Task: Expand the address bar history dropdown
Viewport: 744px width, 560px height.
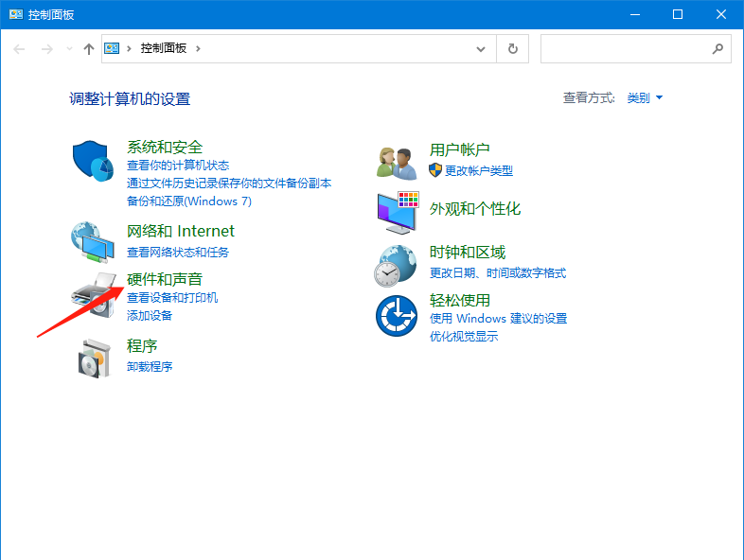Action: 482,48
